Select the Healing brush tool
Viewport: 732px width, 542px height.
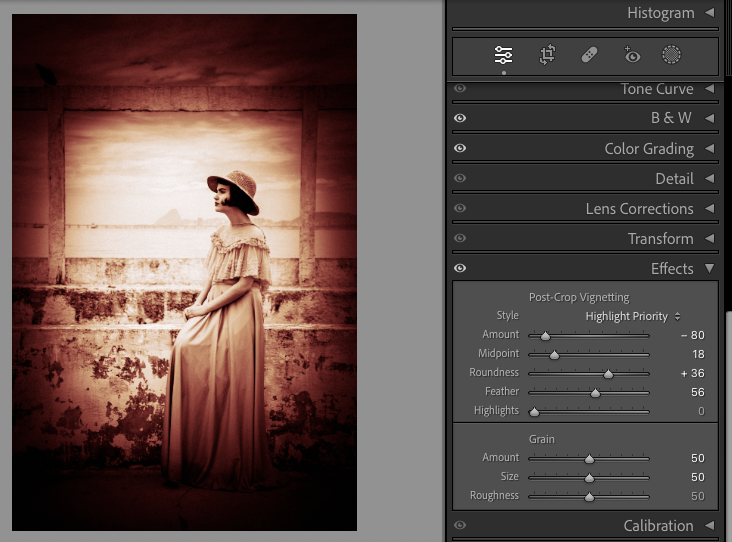click(590, 56)
